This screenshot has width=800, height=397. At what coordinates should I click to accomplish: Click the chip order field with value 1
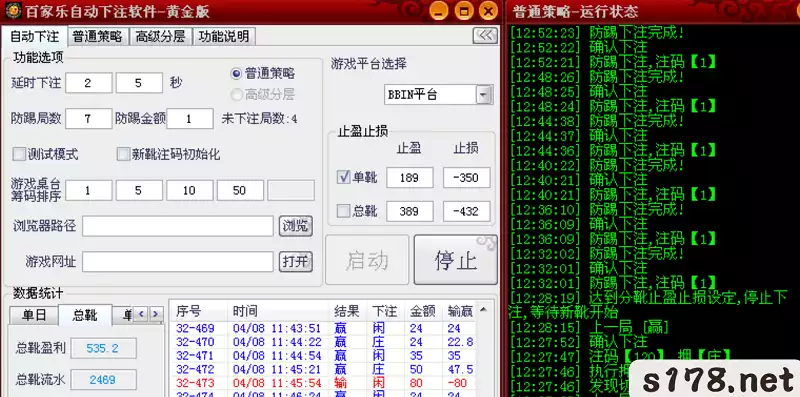pyautogui.click(x=89, y=190)
